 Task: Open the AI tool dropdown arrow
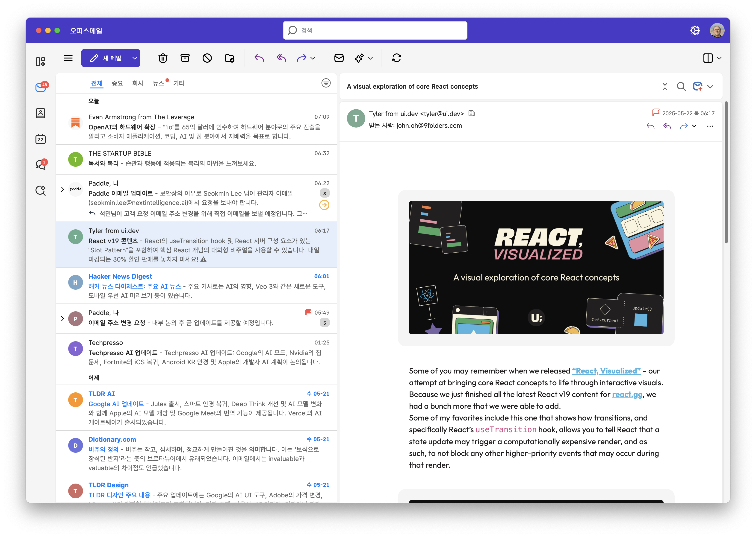(370, 58)
